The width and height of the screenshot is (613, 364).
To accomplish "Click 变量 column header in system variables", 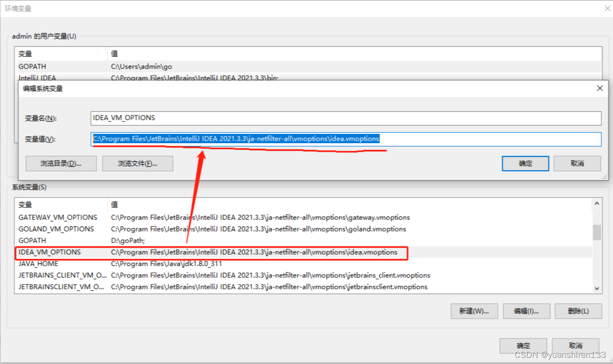I will 61,205.
